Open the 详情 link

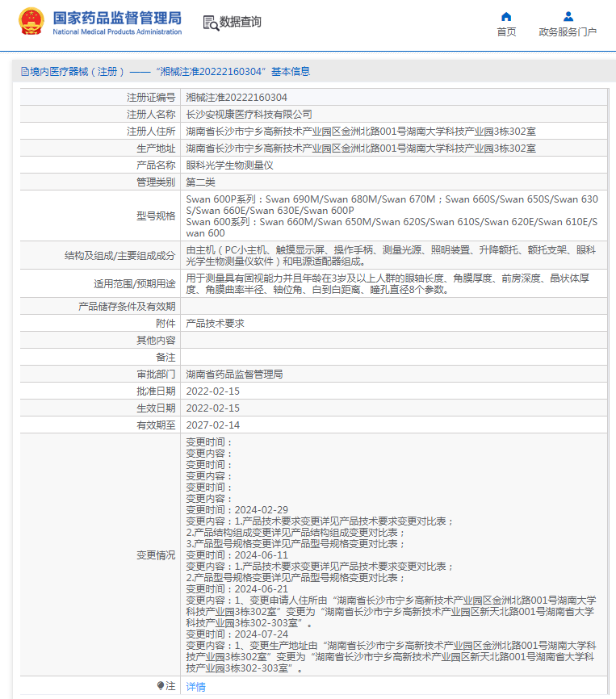click(x=195, y=687)
